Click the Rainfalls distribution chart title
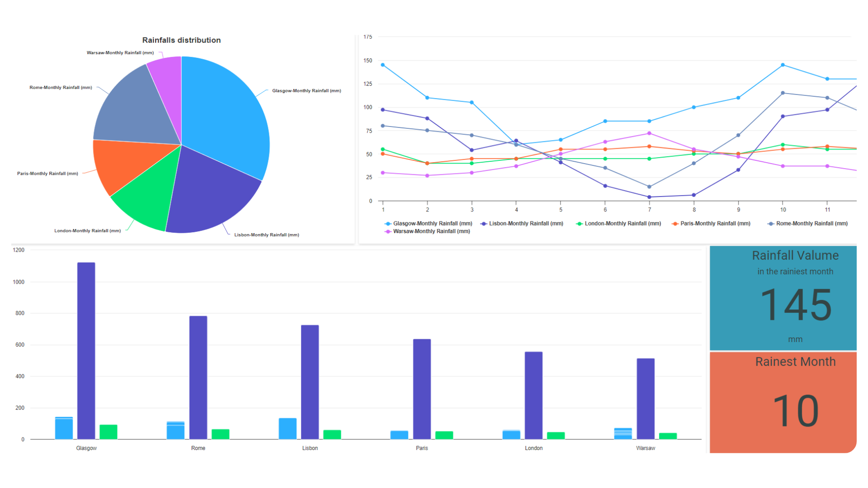 coord(181,40)
